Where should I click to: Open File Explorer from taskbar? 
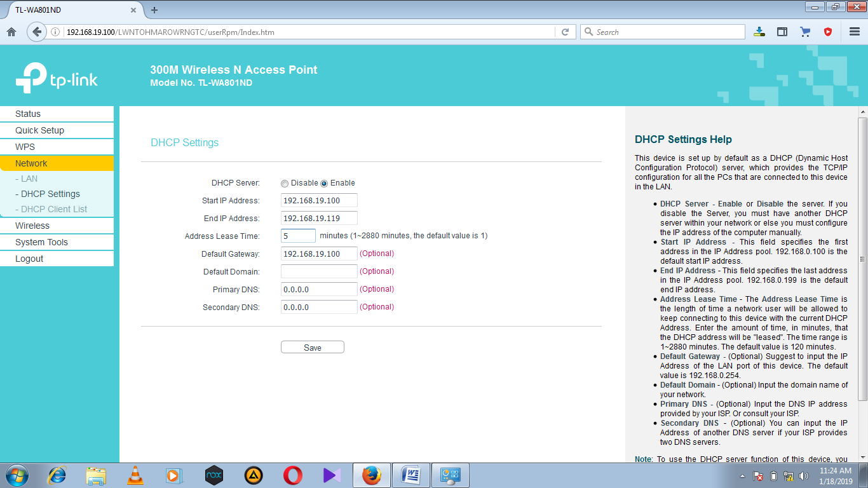(97, 475)
